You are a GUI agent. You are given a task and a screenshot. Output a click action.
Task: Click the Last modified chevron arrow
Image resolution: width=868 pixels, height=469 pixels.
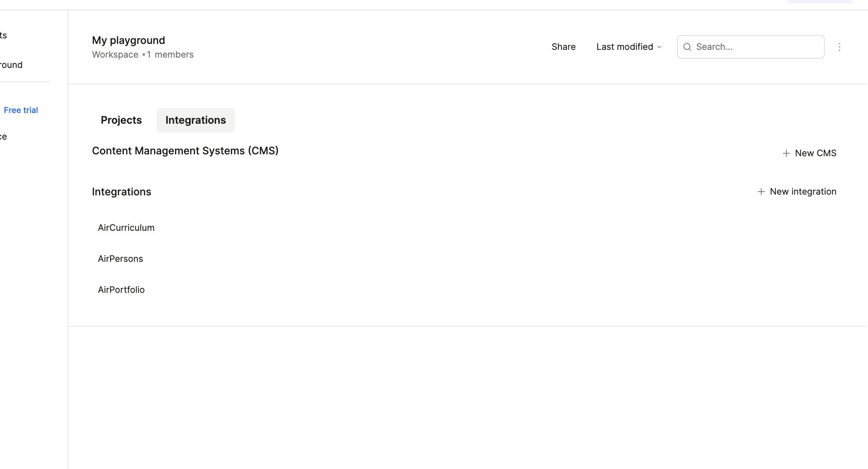(659, 47)
